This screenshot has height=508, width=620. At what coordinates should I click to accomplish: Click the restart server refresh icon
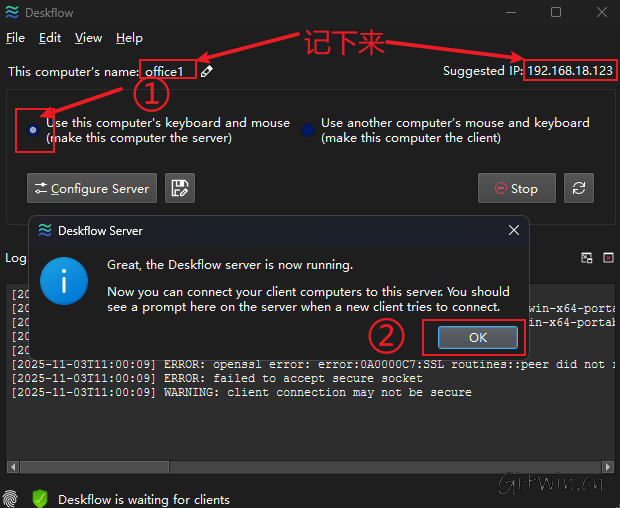(x=578, y=188)
